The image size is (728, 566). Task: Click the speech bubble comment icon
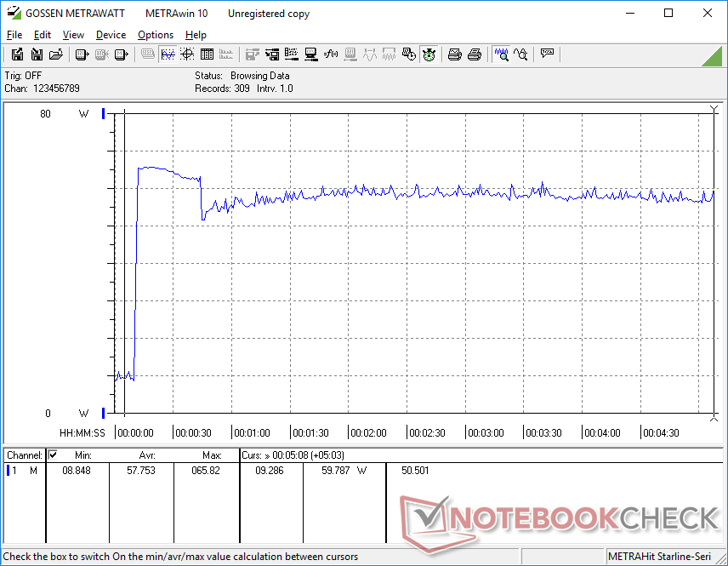point(547,54)
